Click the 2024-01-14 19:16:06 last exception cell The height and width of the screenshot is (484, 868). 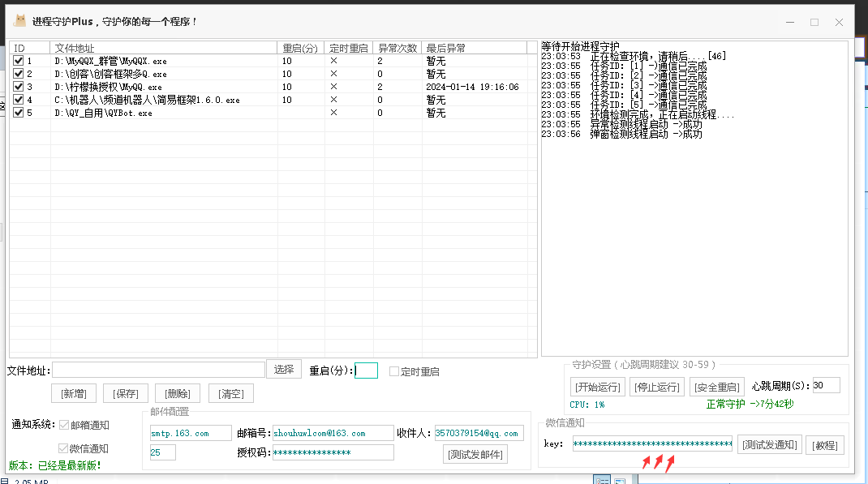(472, 87)
